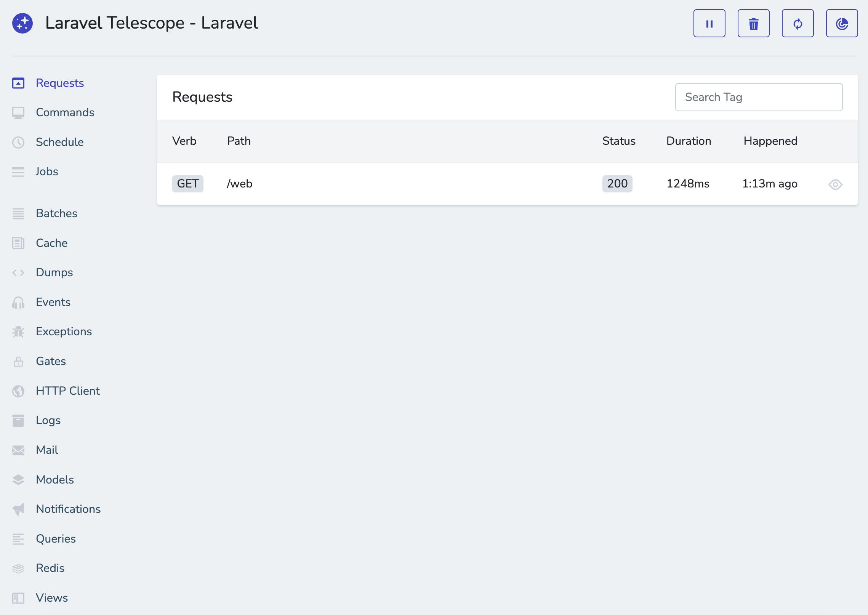868x615 pixels.
Task: Pause recording with the pause button
Action: pyautogui.click(x=709, y=23)
